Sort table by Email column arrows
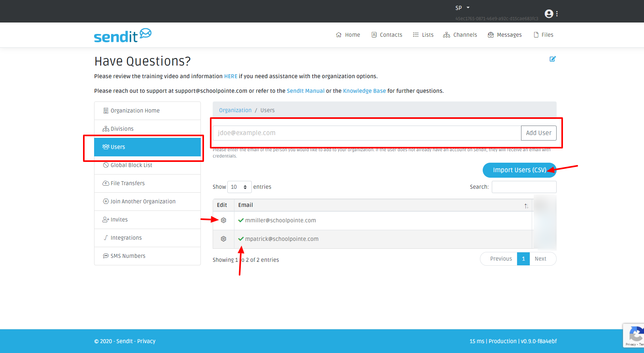The width and height of the screenshot is (644, 353). tap(526, 206)
